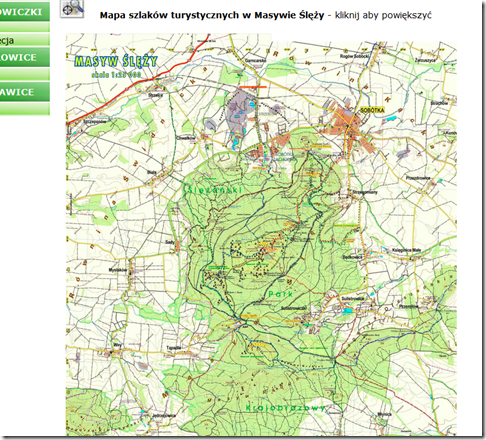Click the yellow SOBÓTKA label on the map

(x=372, y=110)
